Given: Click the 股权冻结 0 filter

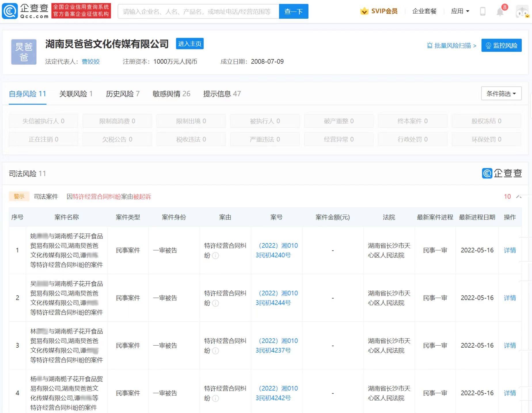Looking at the screenshot, I should (487, 121).
